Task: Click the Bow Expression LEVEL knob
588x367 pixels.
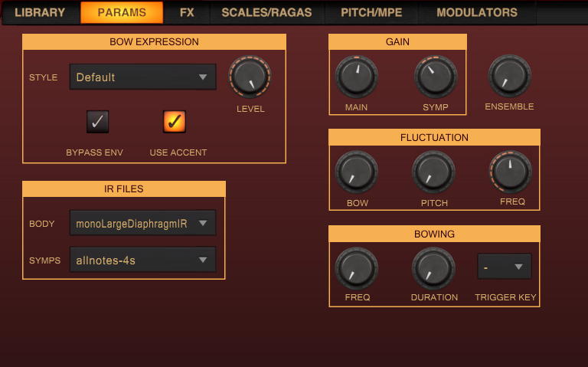Action: click(250, 77)
